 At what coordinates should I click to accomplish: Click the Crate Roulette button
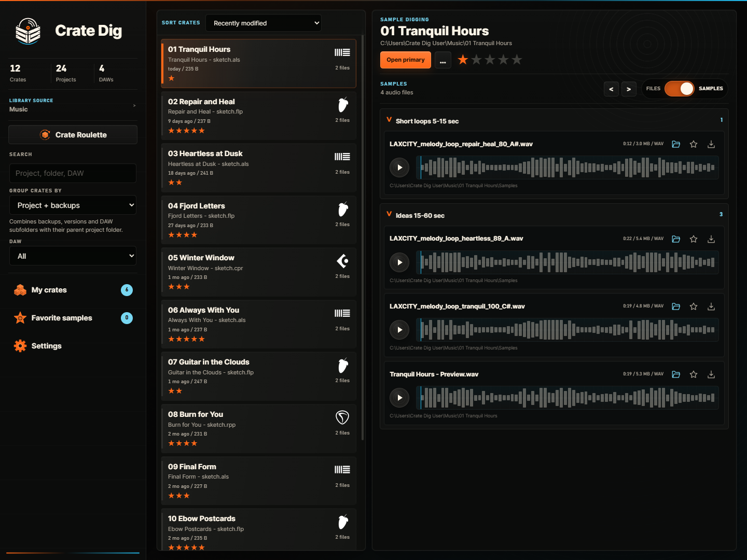click(73, 135)
